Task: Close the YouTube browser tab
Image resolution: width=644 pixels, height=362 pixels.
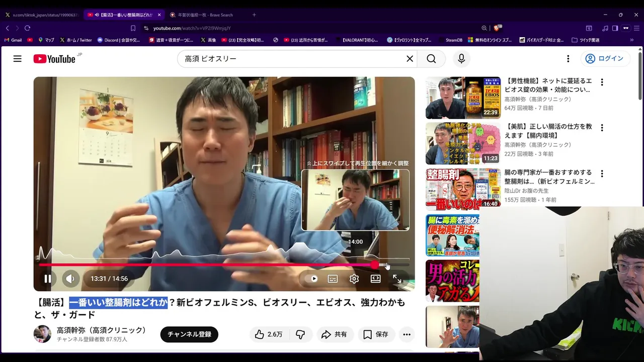Action: click(159, 15)
